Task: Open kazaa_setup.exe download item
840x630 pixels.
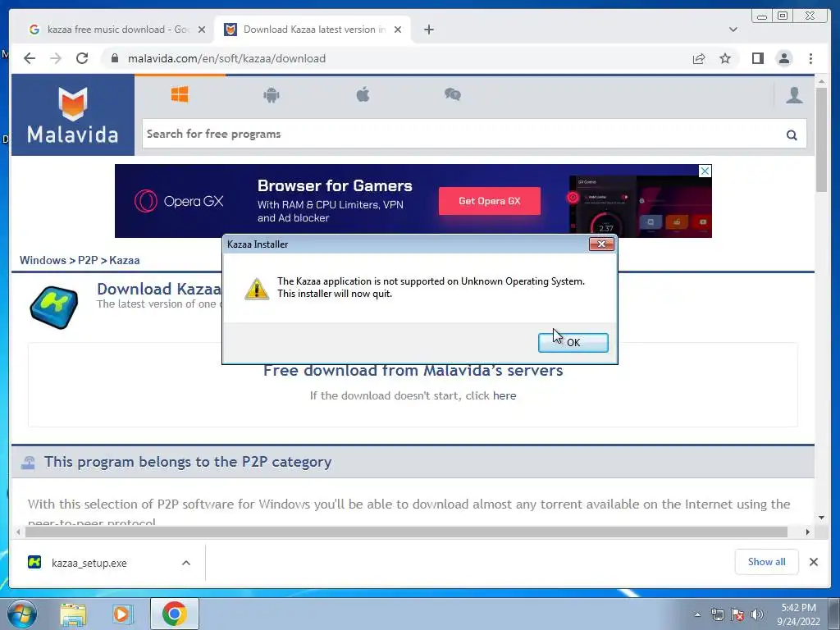Action: click(x=89, y=563)
